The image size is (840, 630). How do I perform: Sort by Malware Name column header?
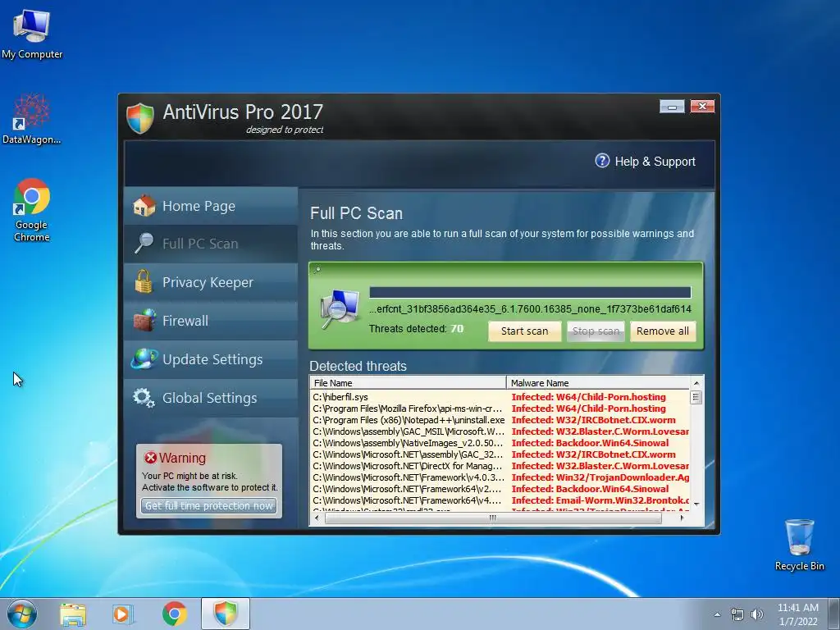[598, 383]
